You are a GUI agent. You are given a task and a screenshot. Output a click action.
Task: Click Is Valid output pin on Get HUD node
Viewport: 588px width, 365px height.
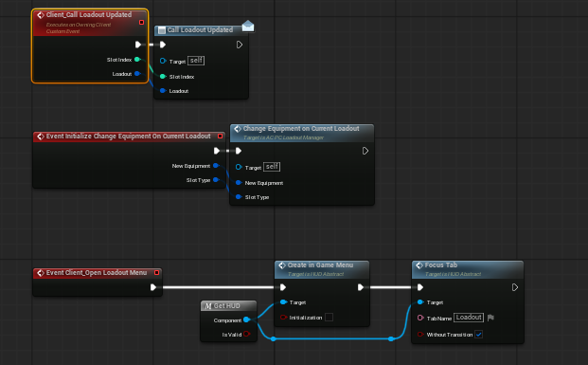point(247,334)
